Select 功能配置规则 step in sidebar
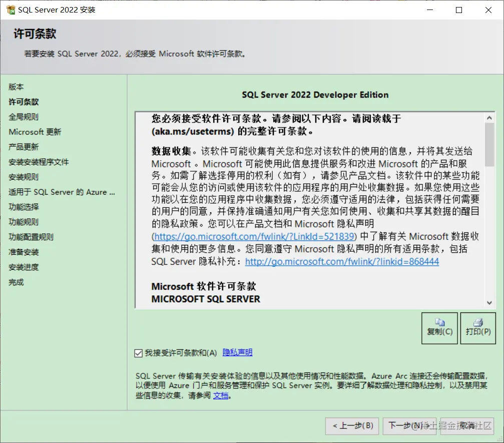The image size is (504, 443). (31, 237)
